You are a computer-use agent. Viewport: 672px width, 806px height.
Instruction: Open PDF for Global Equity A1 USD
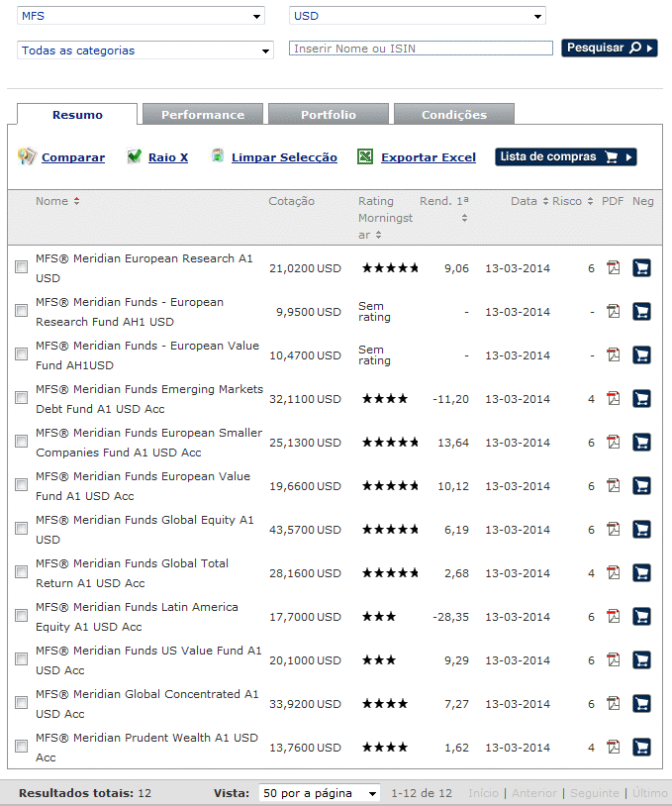click(x=613, y=530)
